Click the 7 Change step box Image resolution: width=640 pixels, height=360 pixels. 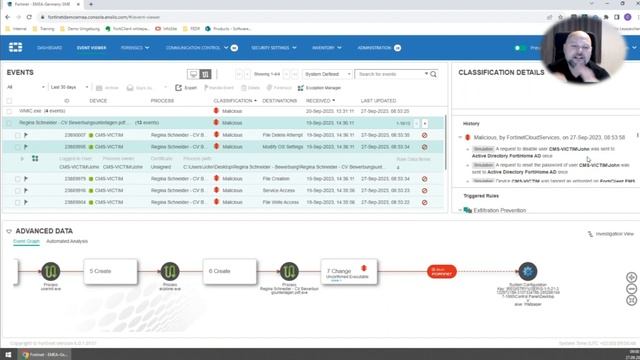(349, 271)
